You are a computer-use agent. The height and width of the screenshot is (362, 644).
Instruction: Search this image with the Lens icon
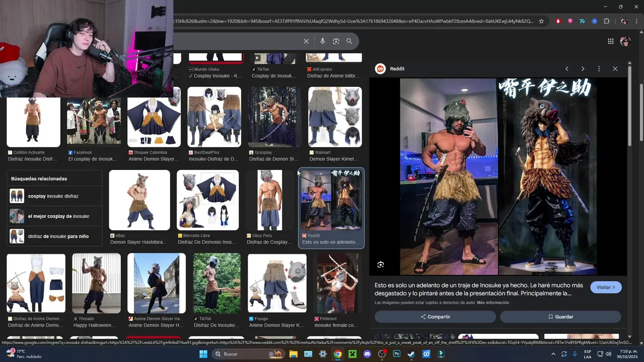(x=381, y=264)
